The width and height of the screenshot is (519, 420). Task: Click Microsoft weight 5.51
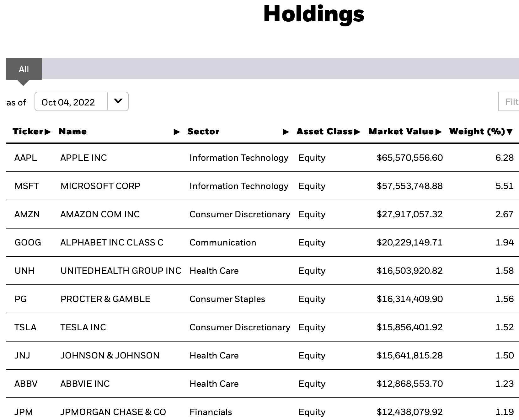coord(505,186)
